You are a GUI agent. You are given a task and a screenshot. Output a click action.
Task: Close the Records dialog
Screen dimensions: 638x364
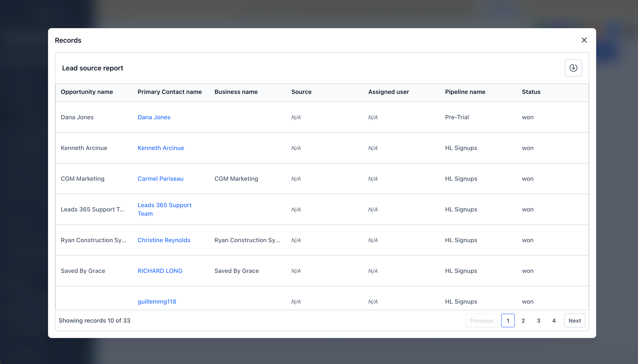click(x=584, y=40)
